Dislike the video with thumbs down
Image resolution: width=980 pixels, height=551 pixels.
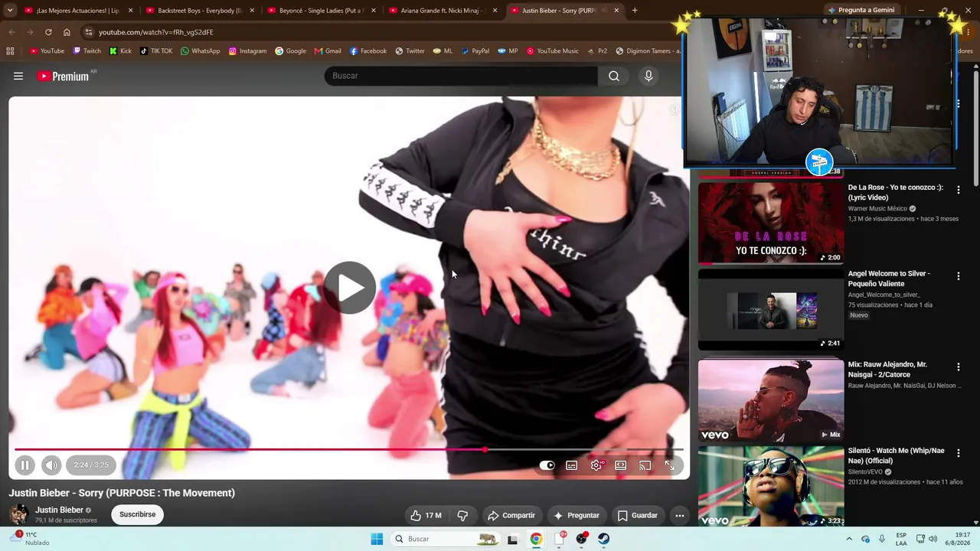tap(462, 515)
